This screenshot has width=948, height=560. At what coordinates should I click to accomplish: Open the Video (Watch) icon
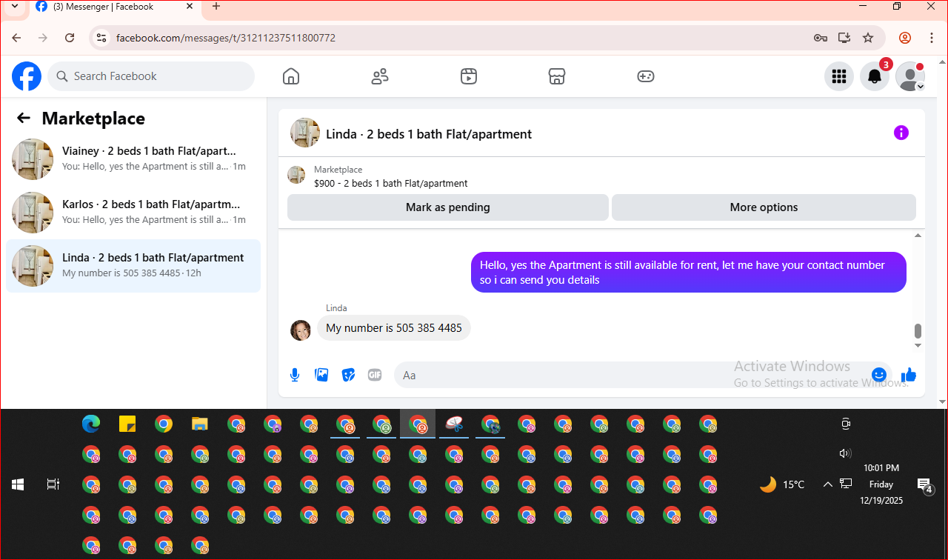tap(468, 76)
